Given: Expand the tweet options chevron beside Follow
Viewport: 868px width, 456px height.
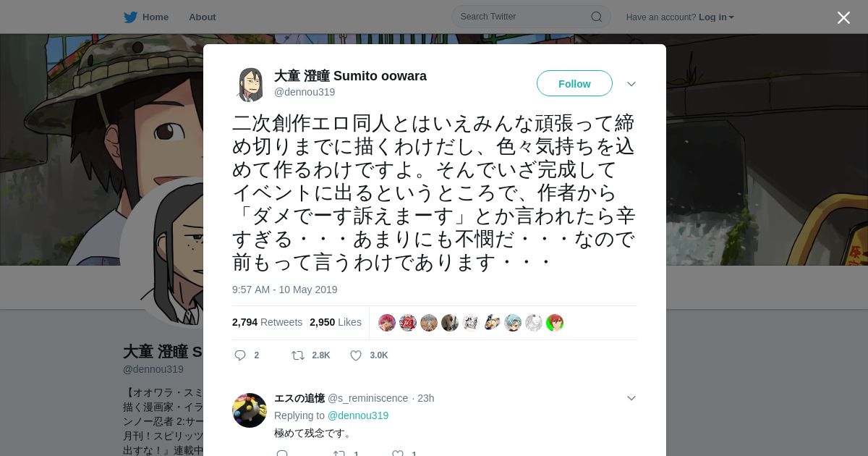Looking at the screenshot, I should pos(631,84).
